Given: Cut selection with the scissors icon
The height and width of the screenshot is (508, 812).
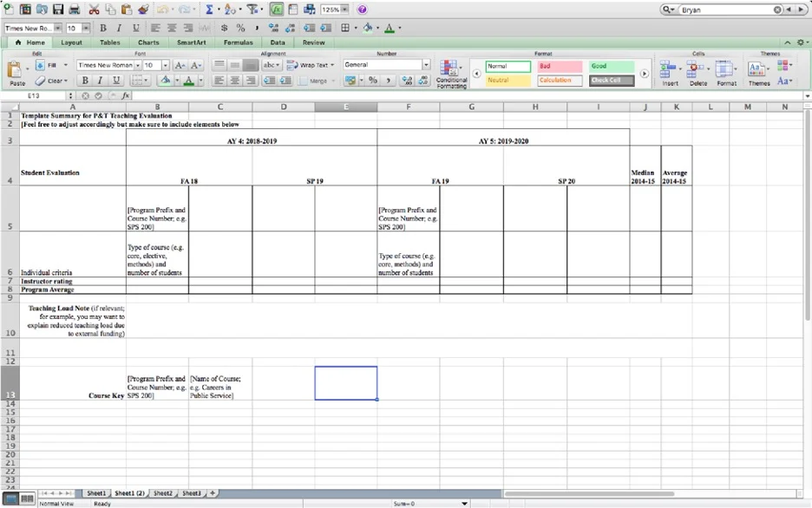Looking at the screenshot, I should point(94,10).
